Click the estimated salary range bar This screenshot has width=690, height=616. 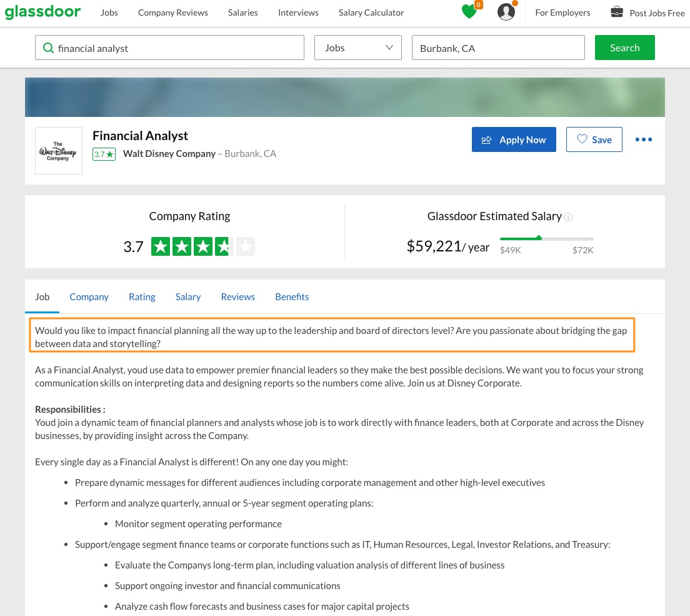546,239
